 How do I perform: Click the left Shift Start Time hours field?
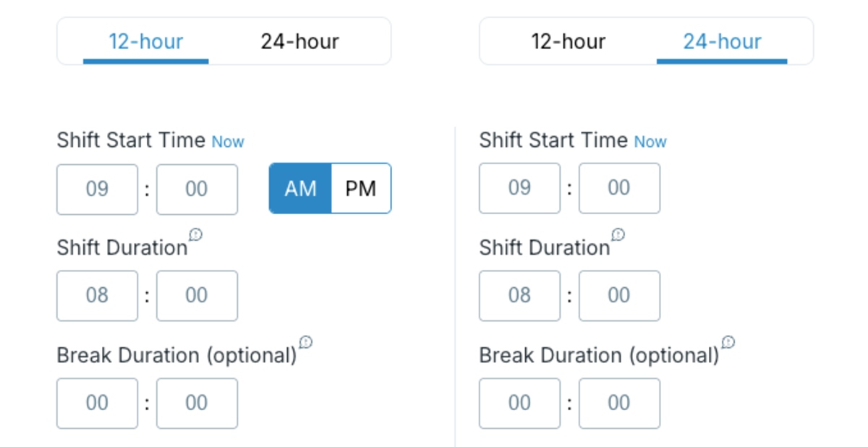click(x=97, y=189)
